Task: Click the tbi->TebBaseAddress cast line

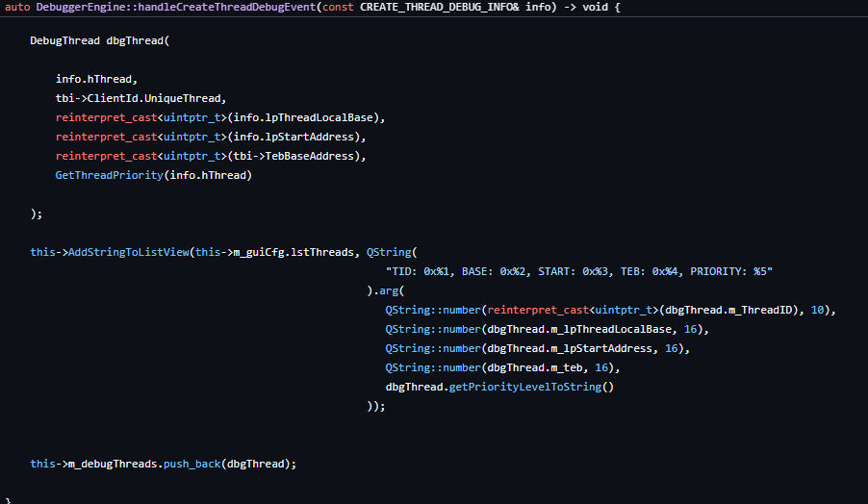Action: pyautogui.click(x=211, y=156)
